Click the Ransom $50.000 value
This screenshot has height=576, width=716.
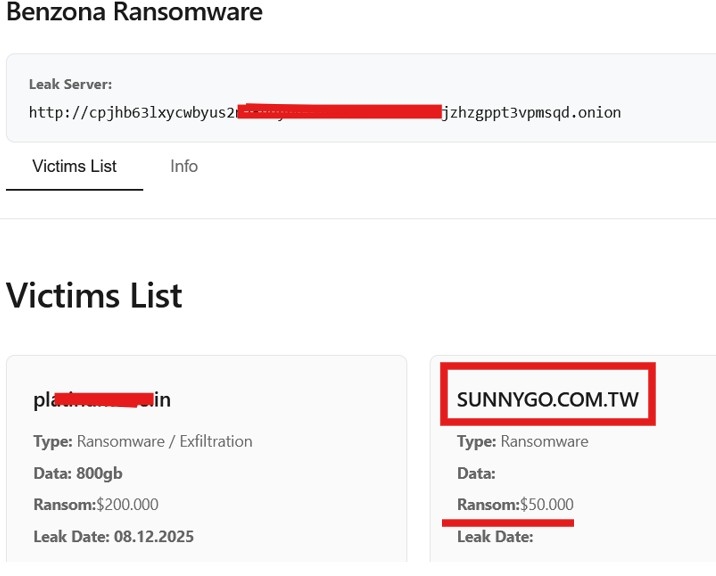tap(546, 505)
